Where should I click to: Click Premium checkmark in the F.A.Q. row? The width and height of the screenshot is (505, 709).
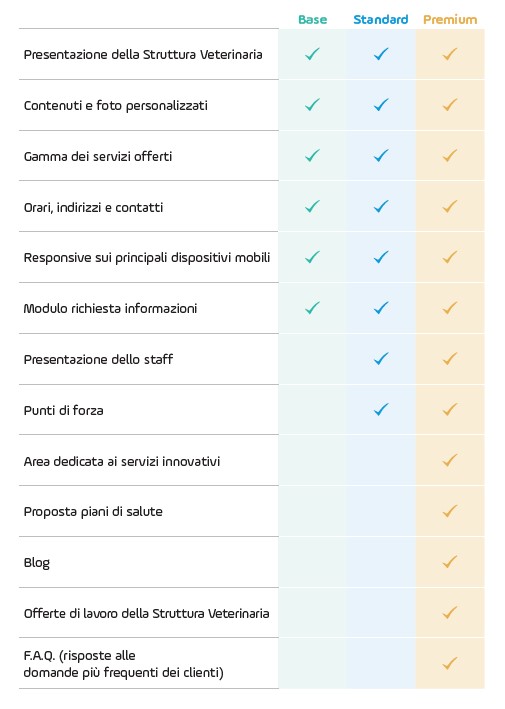[x=450, y=663]
